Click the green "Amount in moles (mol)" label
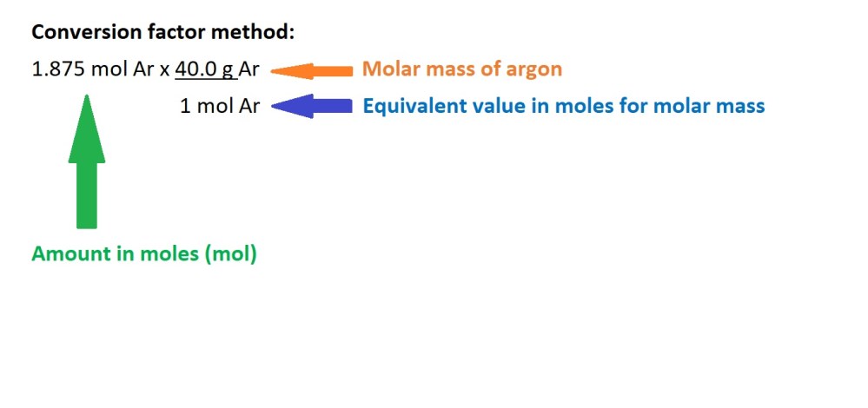 (144, 254)
